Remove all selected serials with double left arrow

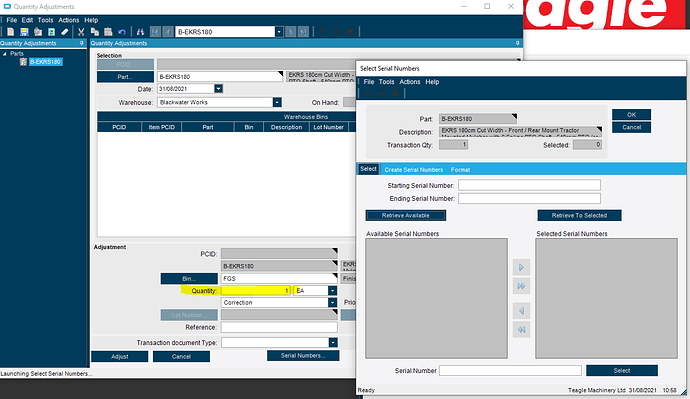521,329
